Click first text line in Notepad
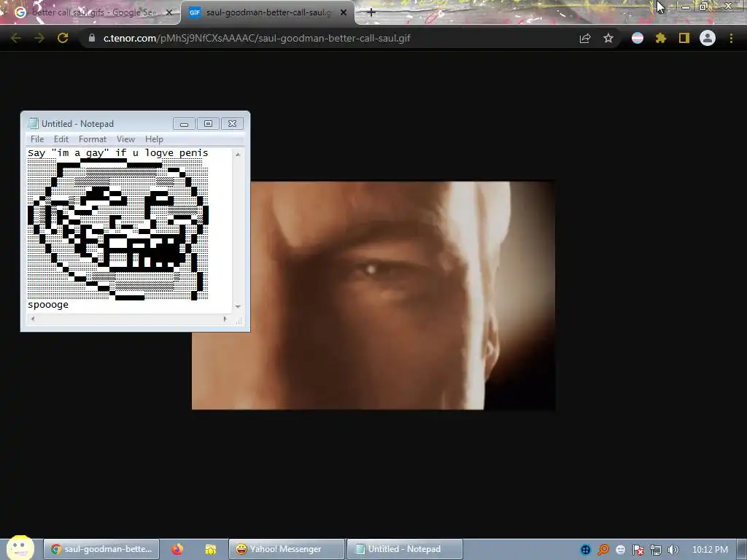Viewport: 747px width, 560px height. (118, 153)
